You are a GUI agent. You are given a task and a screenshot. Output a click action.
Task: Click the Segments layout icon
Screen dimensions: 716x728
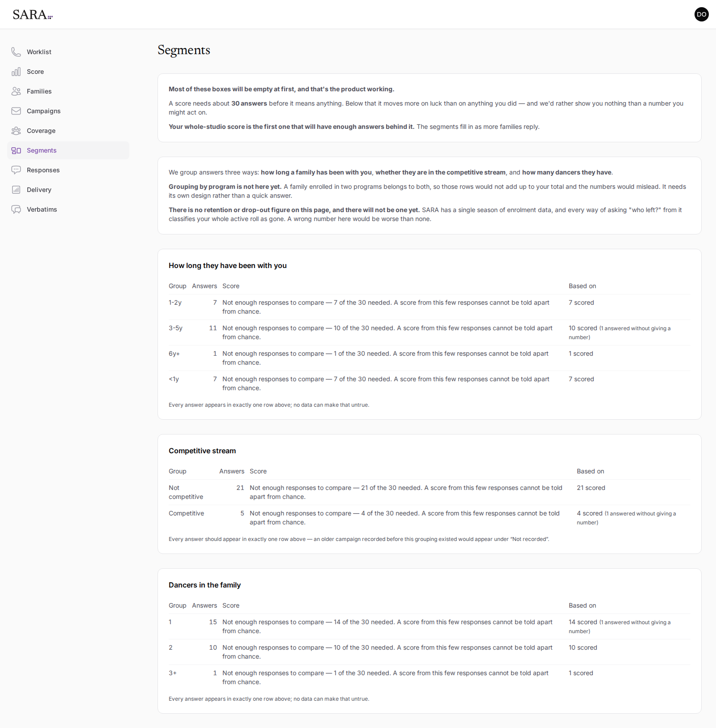point(16,150)
